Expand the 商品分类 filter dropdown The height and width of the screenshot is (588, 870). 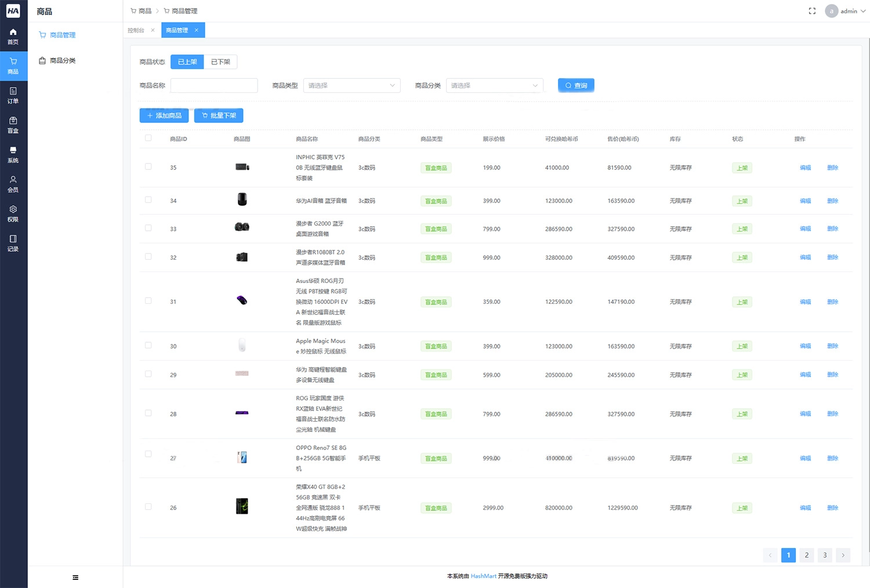(494, 86)
